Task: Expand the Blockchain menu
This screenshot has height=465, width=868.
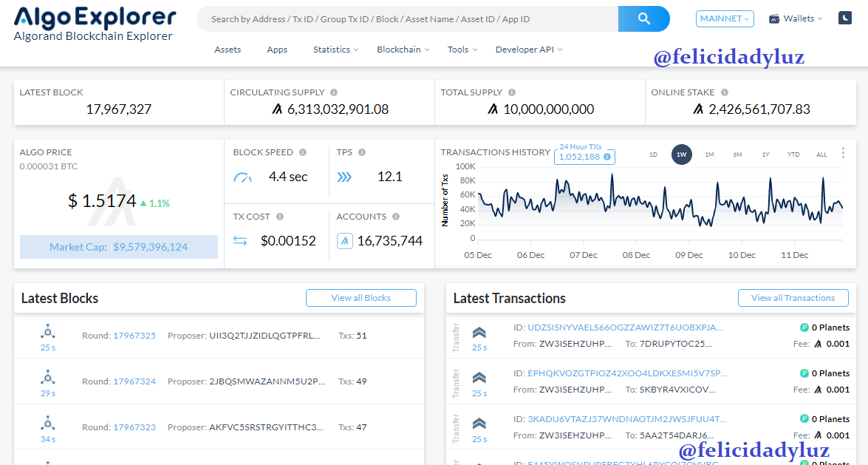Action: 403,50
